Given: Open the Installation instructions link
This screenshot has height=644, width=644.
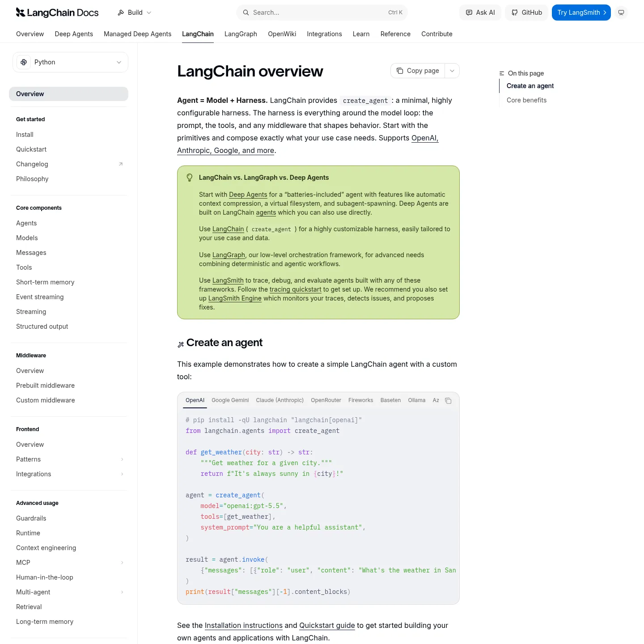Looking at the screenshot, I should [x=244, y=625].
